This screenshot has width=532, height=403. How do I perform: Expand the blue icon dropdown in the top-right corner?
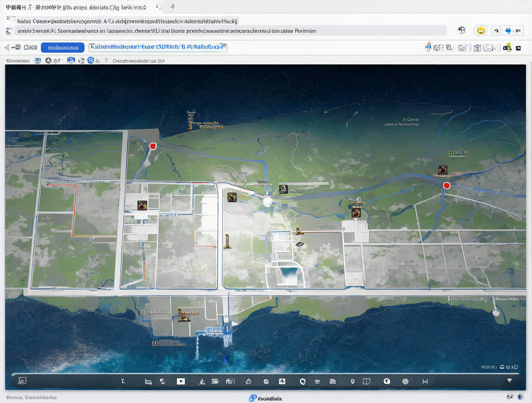513,31
